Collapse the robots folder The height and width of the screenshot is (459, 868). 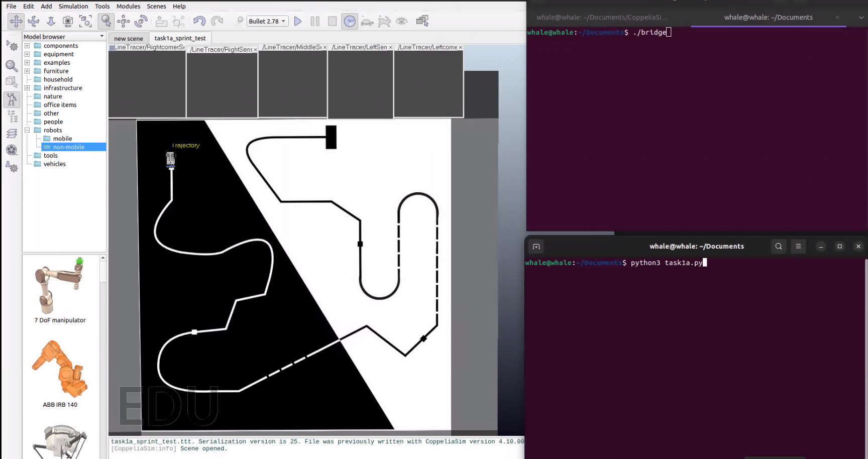pos(27,130)
